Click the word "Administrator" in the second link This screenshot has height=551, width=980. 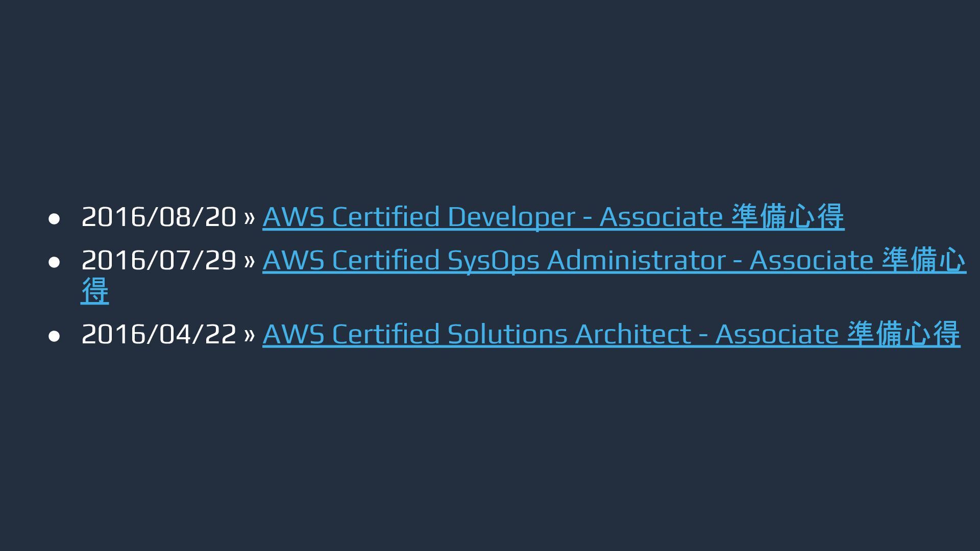636,260
